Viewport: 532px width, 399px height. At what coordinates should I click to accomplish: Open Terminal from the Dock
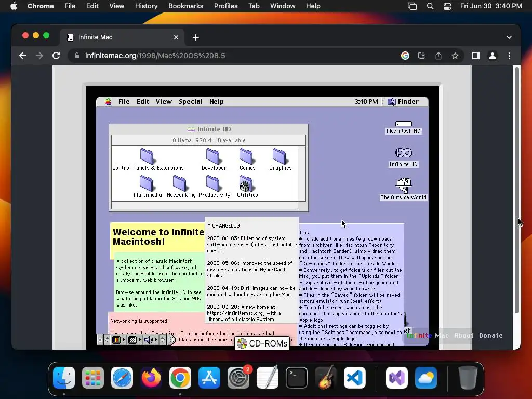[x=297, y=377]
